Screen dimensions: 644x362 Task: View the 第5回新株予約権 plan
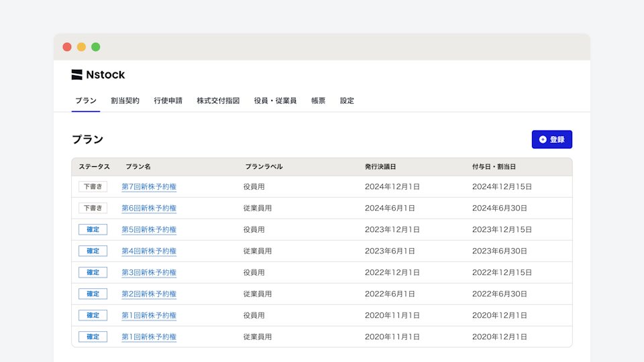pos(149,230)
